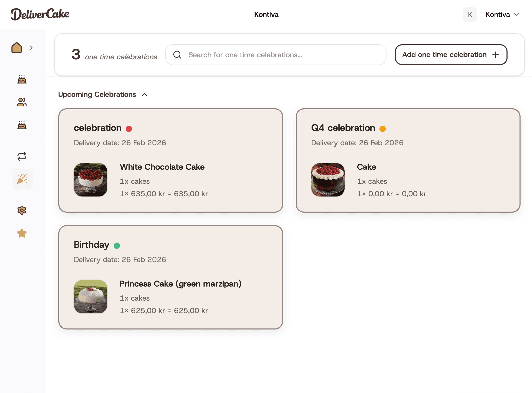The height and width of the screenshot is (393, 532).
Task: Open the home icon in sidebar
Action: [17, 48]
